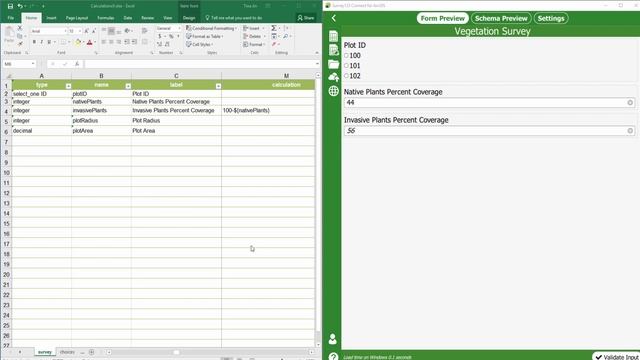Open the survey folder icon in Survey123 sidebar
Viewport: 640px width, 360px height.
click(333, 64)
